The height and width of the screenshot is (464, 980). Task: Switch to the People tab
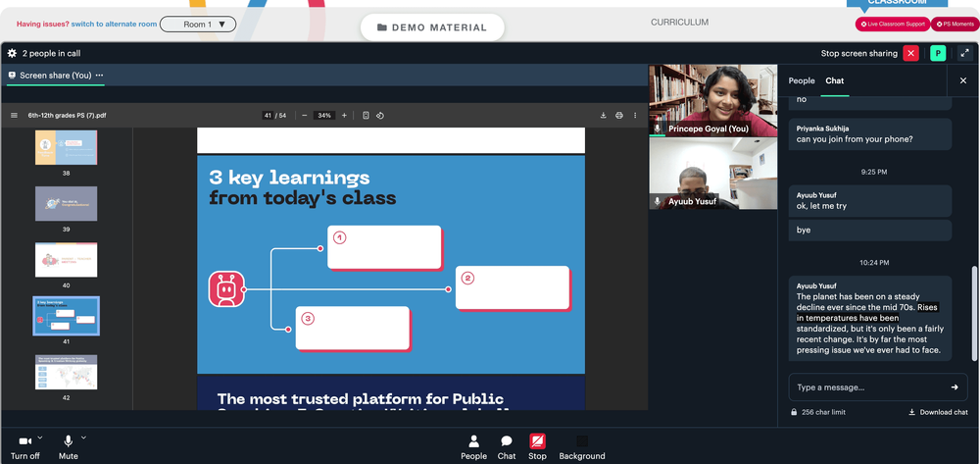pyautogui.click(x=802, y=80)
